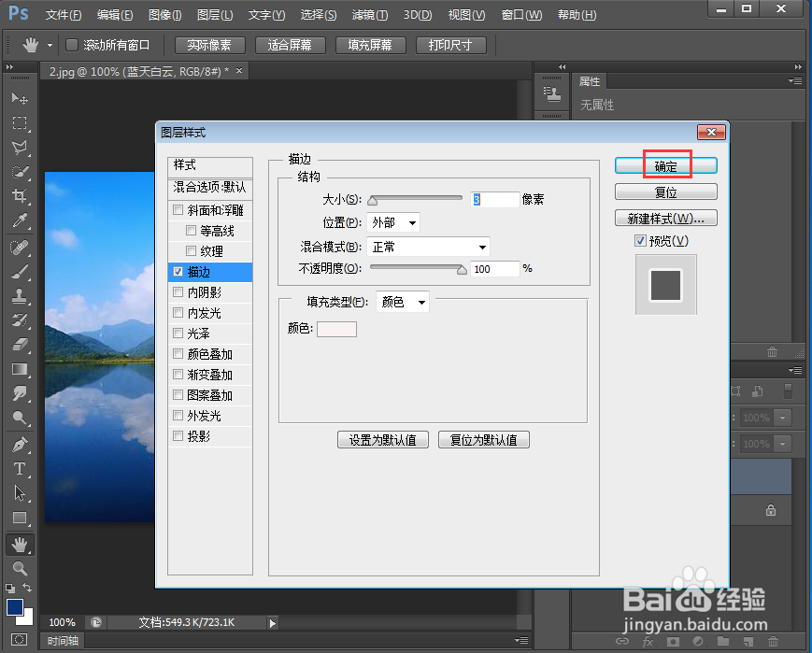Select the Horizontal Type tool
The image size is (812, 653).
(x=20, y=469)
